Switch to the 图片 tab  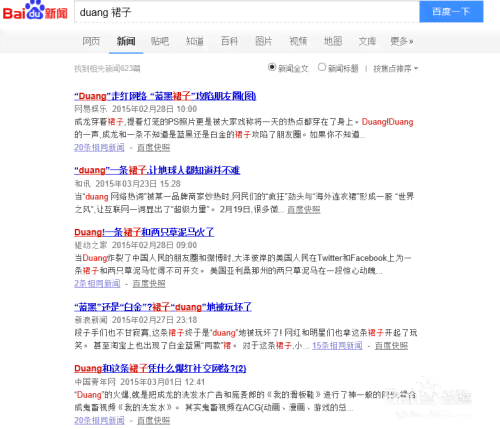264,41
